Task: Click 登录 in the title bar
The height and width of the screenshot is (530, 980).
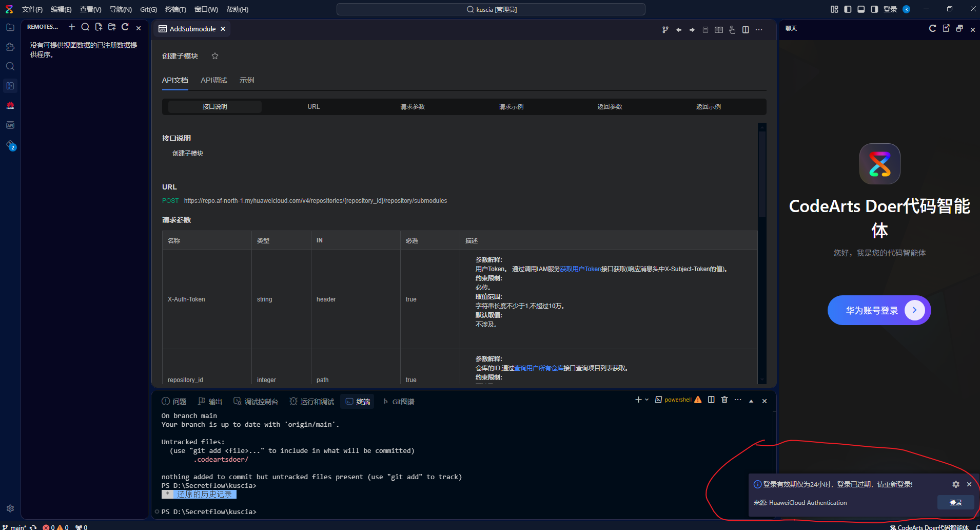Action: click(890, 9)
